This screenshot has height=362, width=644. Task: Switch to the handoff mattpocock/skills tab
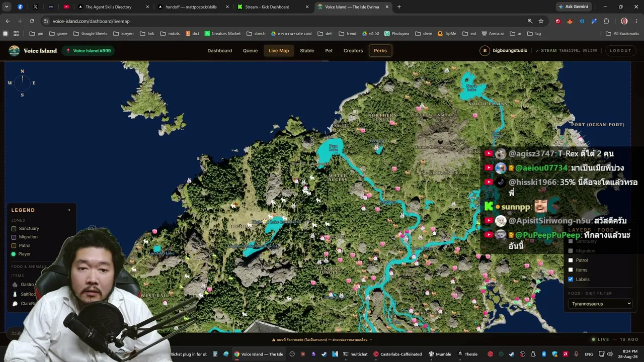[194, 7]
